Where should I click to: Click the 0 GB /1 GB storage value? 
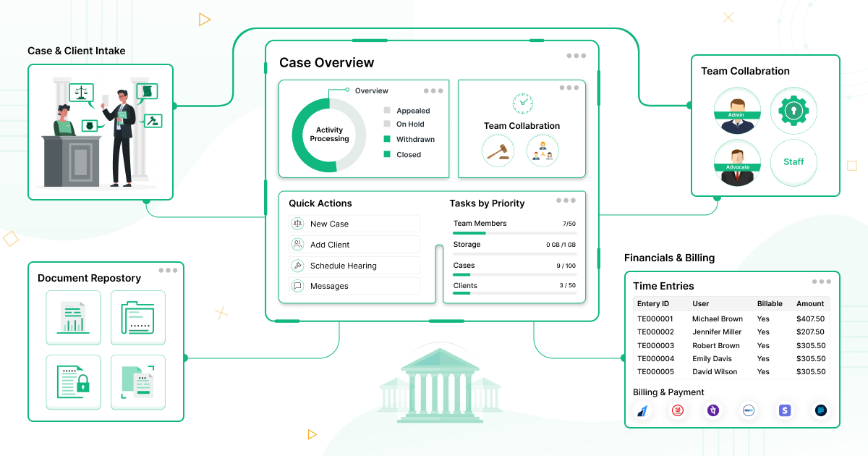(561, 245)
